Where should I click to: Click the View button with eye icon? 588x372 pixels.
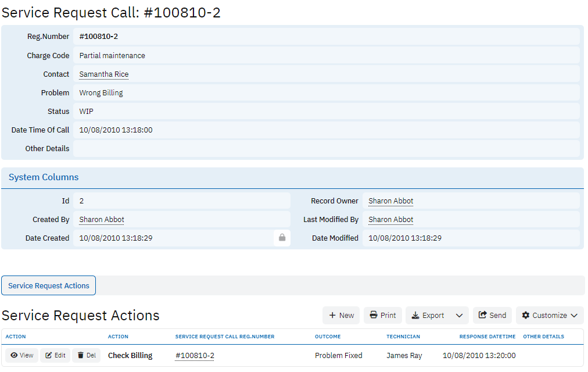coord(21,355)
